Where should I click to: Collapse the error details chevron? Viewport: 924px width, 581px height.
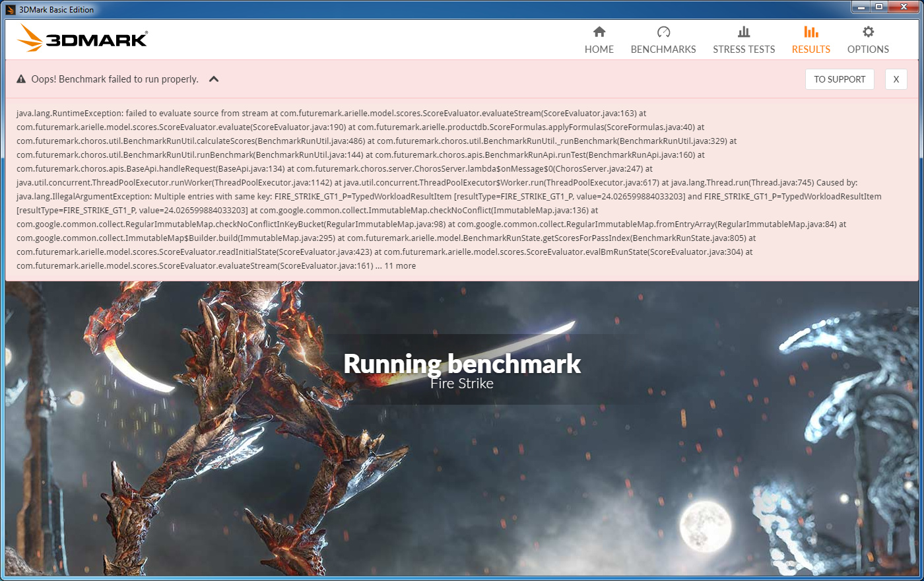coord(214,79)
